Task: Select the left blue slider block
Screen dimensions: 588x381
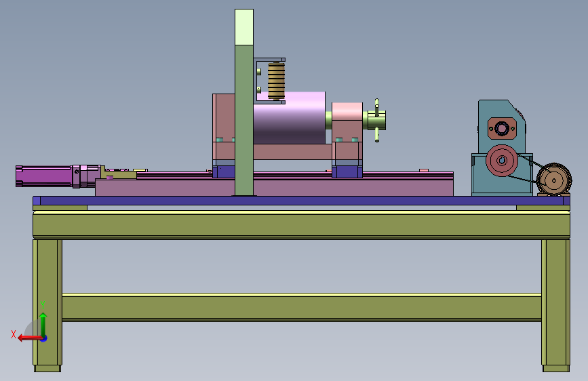Action: (224, 172)
